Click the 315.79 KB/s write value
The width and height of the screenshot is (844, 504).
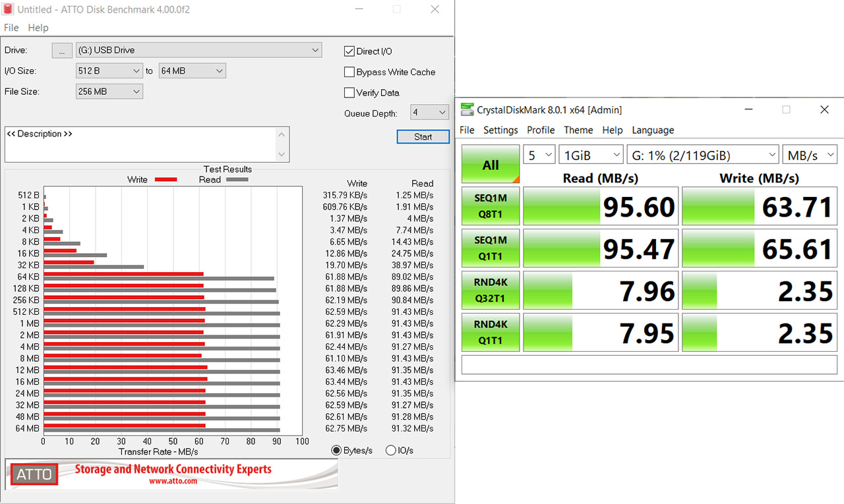[x=345, y=195]
